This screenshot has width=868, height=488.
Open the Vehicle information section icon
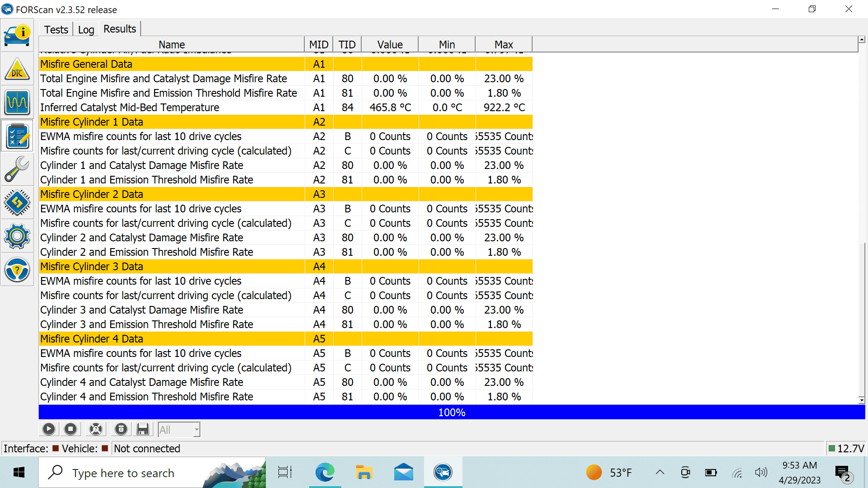[17, 35]
